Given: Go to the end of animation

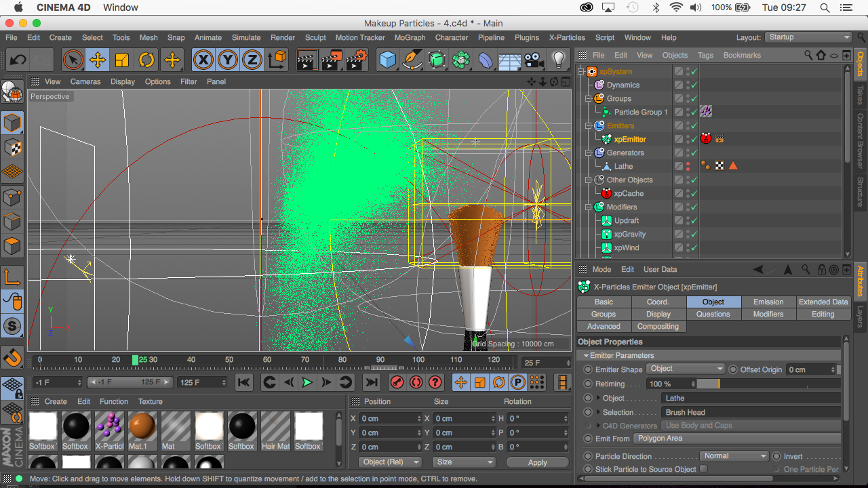Looking at the screenshot, I should click(371, 382).
